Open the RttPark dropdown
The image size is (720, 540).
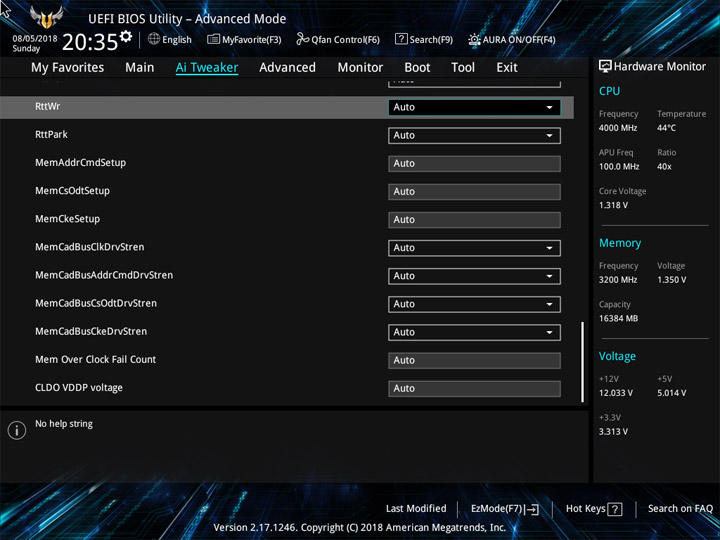(x=474, y=135)
